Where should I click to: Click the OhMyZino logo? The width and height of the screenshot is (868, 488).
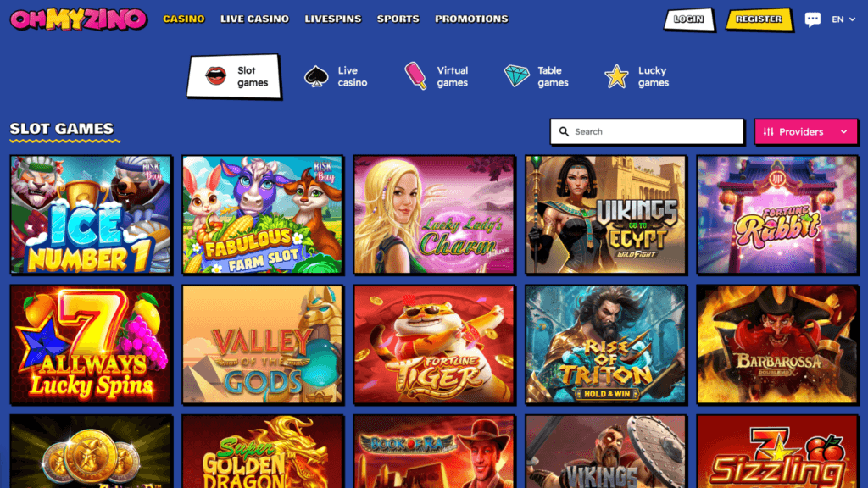[x=79, y=19]
